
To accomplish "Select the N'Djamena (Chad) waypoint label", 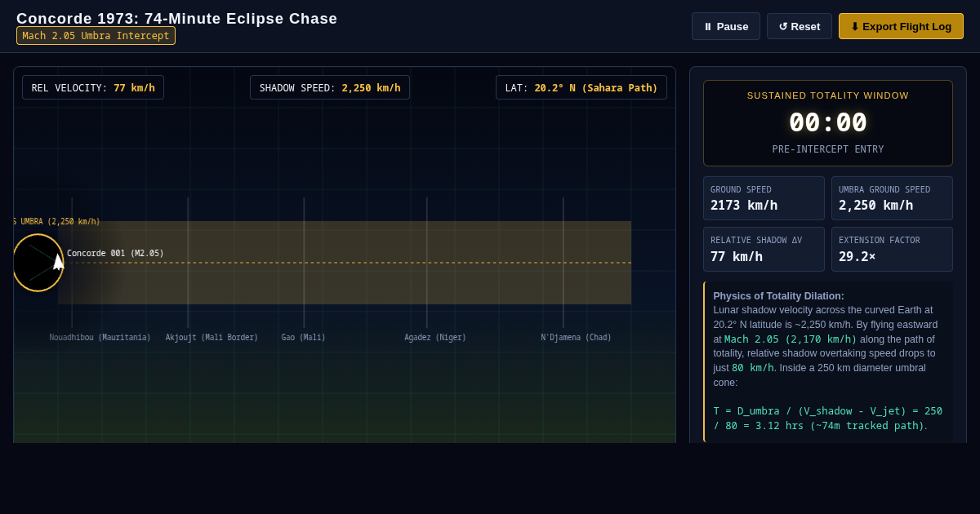I will pyautogui.click(x=576, y=338).
